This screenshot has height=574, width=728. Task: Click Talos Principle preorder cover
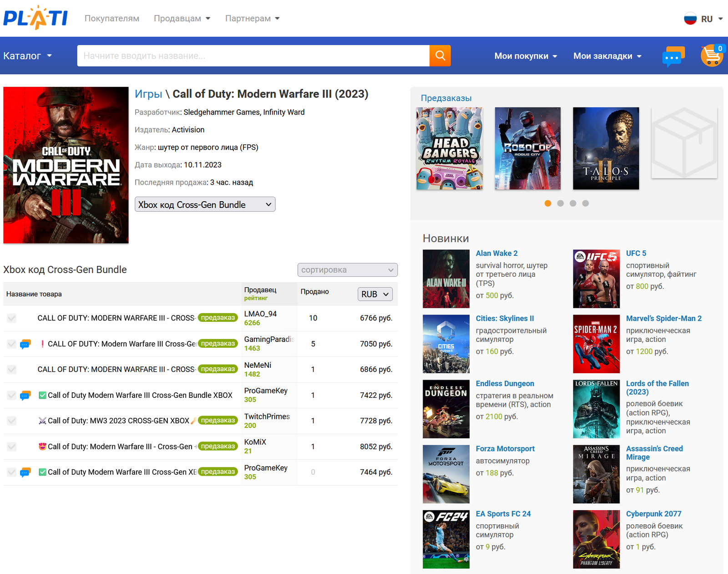(x=606, y=148)
